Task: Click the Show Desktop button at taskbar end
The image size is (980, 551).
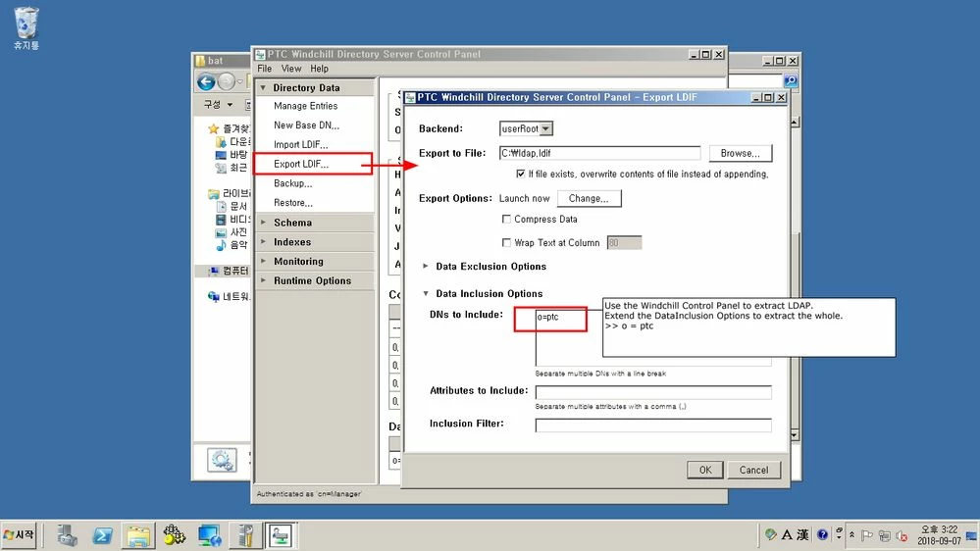Action: pyautogui.click(x=971, y=535)
